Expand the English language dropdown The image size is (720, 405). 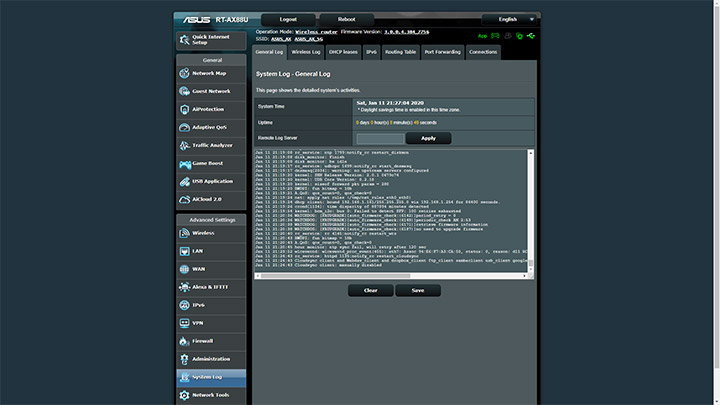(508, 19)
